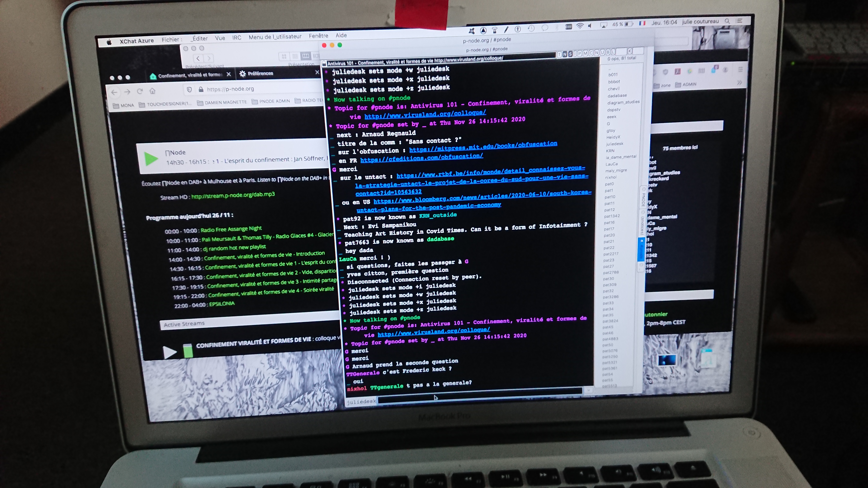Select Finder column view icon
Screen dimensions: 868x488
(306, 56)
